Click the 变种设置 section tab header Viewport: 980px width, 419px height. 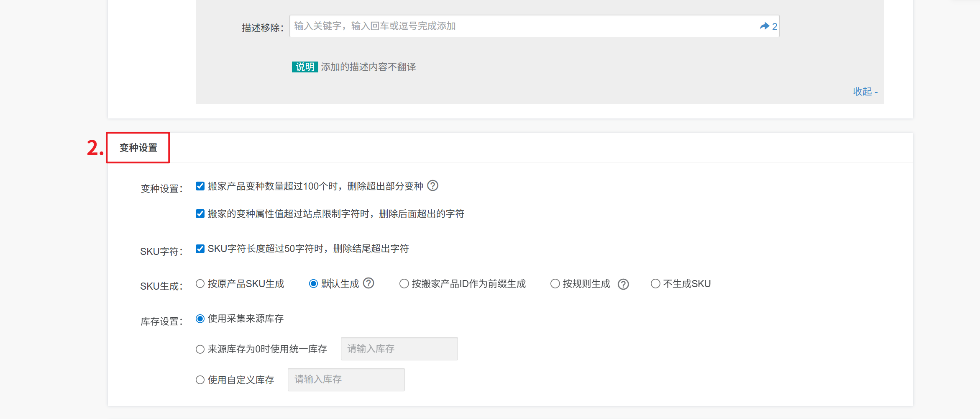pyautogui.click(x=138, y=148)
